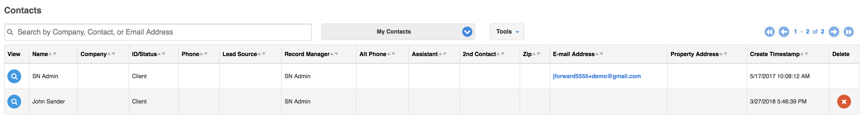
Task: Go to previous page of contacts
Action: 784,32
